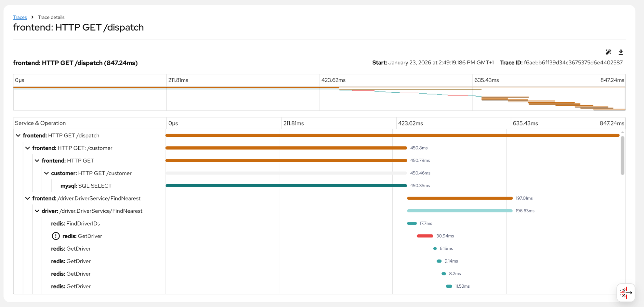
Task: Click the red 30.94ms GetDriver span bar
Action: point(425,236)
